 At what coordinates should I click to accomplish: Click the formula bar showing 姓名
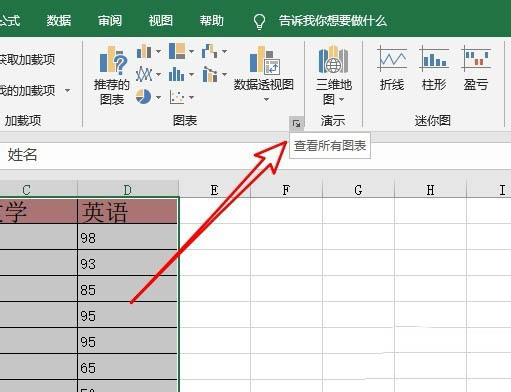click(255, 155)
